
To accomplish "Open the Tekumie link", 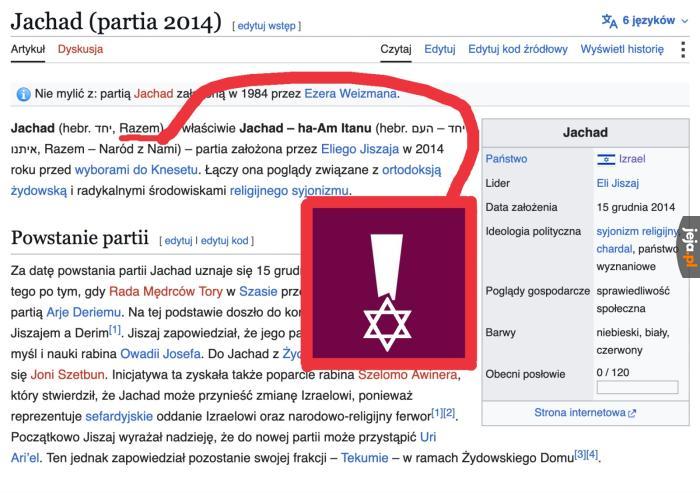I will click(x=364, y=458).
